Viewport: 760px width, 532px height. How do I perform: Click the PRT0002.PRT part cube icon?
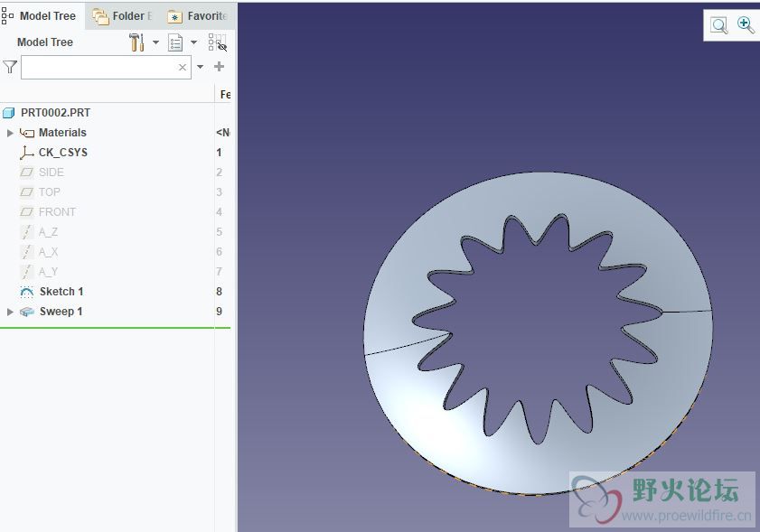(9, 113)
